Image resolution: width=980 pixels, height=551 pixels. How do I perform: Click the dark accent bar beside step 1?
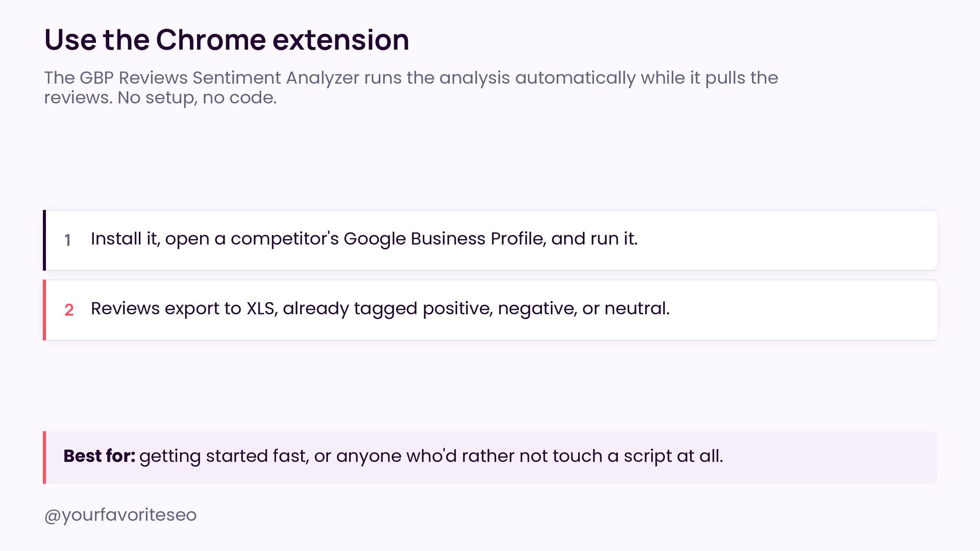coord(44,240)
